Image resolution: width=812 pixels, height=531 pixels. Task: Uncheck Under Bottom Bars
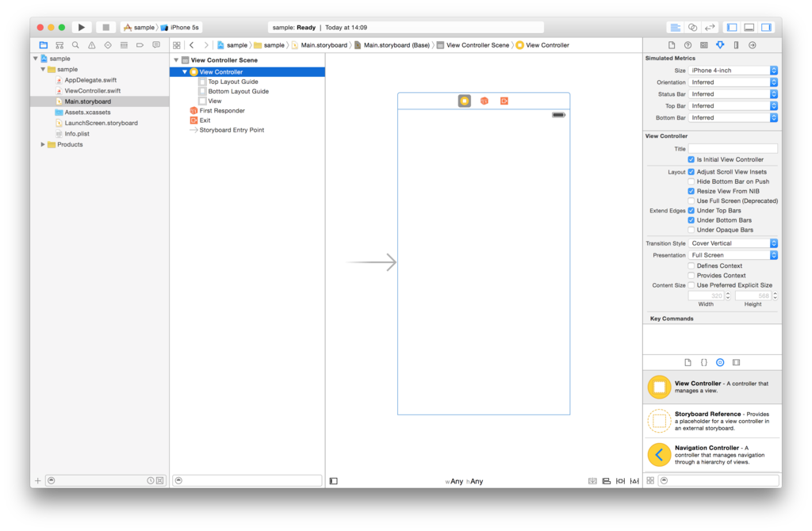pyautogui.click(x=691, y=220)
